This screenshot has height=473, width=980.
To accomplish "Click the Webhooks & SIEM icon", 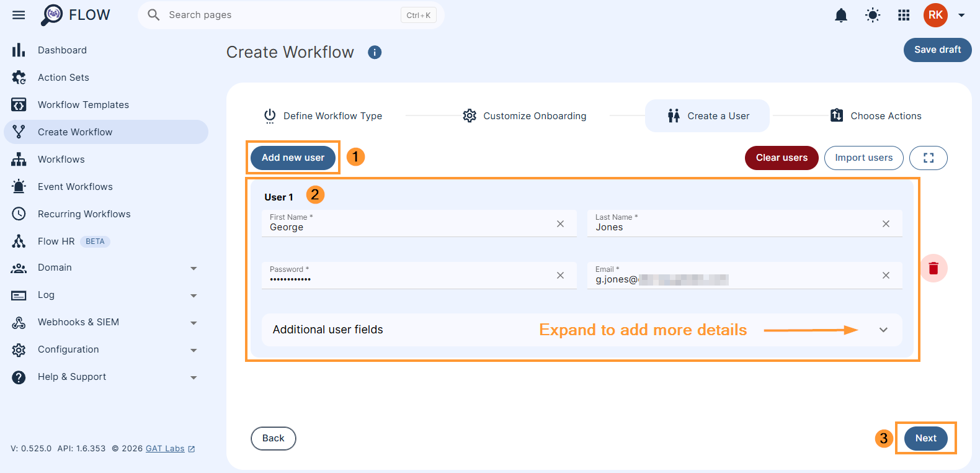I will (19, 323).
